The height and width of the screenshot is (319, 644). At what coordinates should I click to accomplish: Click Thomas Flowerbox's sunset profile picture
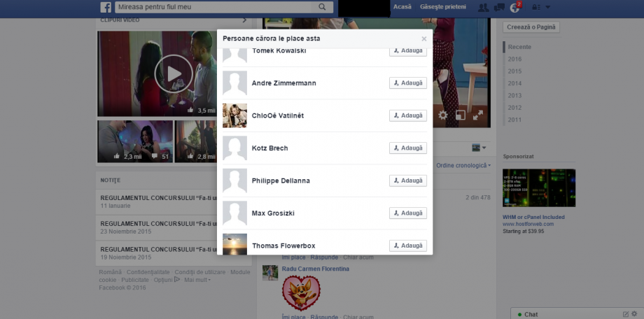tap(235, 244)
